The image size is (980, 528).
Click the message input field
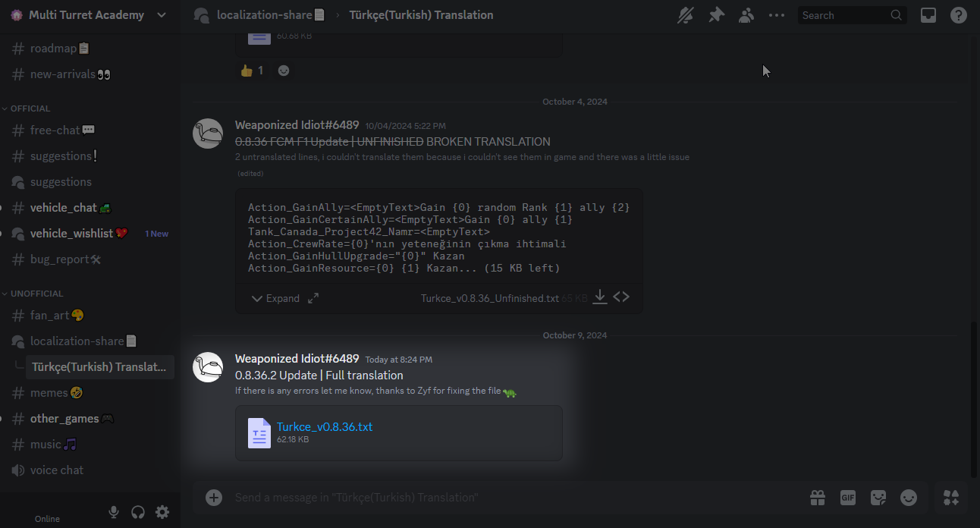click(516, 498)
